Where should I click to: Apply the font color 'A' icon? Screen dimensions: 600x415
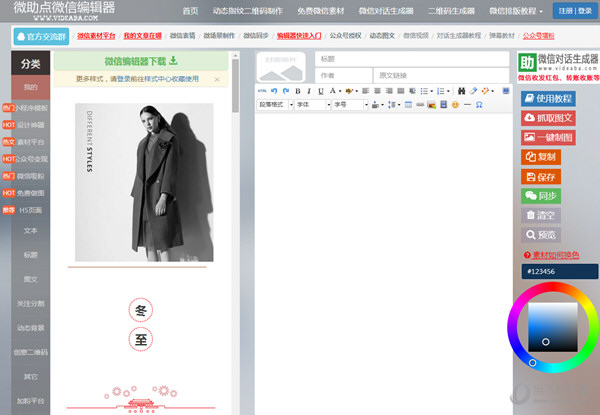(x=333, y=91)
